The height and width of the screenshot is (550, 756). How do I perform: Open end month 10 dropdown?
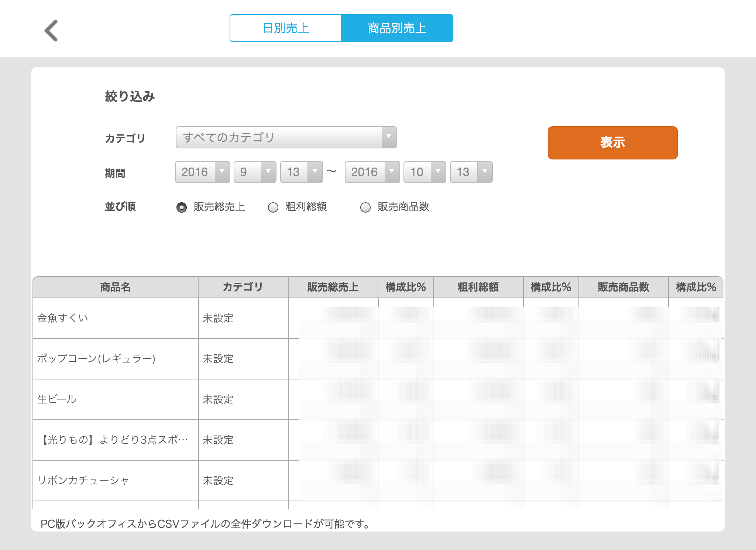(425, 172)
